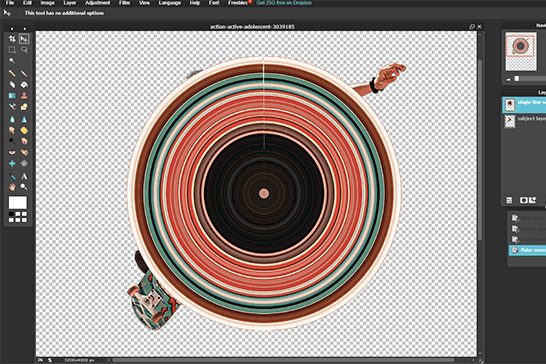Screen dimensions: 546x364
Task: Close the action-active-adolescent document
Action: (x=479, y=26)
